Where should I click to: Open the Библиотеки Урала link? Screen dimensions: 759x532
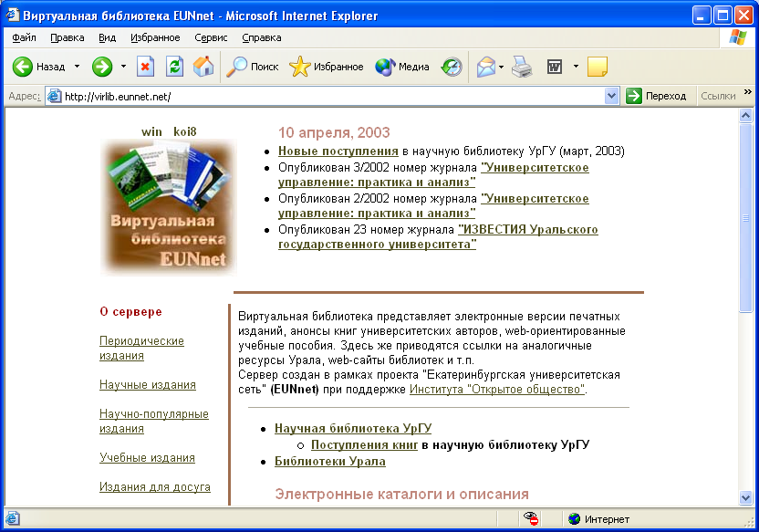coord(330,462)
